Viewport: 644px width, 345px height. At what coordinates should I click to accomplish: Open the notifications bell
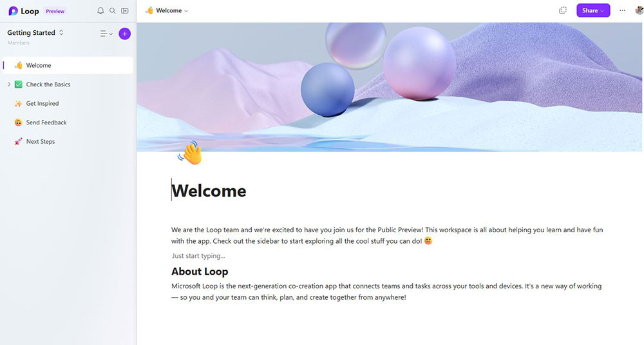tap(100, 11)
